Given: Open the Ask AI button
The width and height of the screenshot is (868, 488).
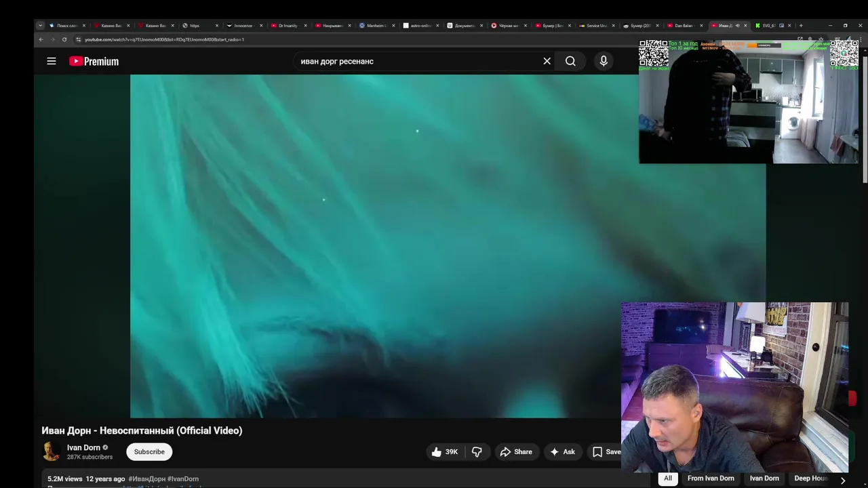Looking at the screenshot, I should coord(562,452).
